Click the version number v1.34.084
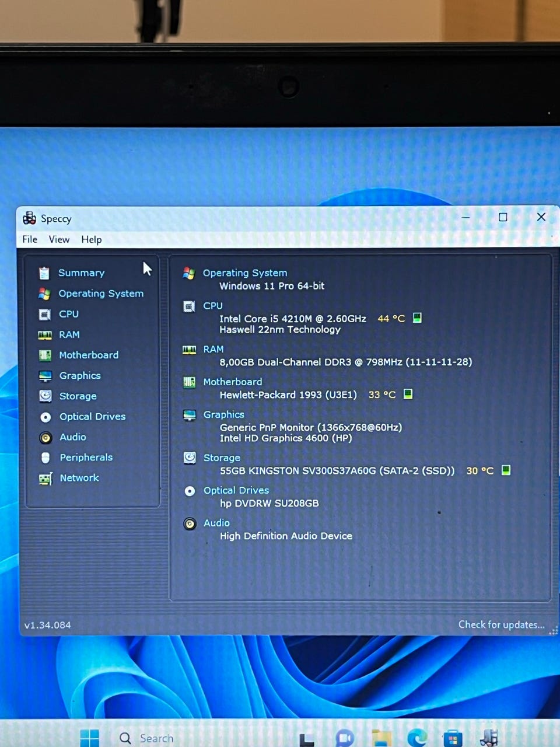The width and height of the screenshot is (560, 747). click(x=48, y=625)
